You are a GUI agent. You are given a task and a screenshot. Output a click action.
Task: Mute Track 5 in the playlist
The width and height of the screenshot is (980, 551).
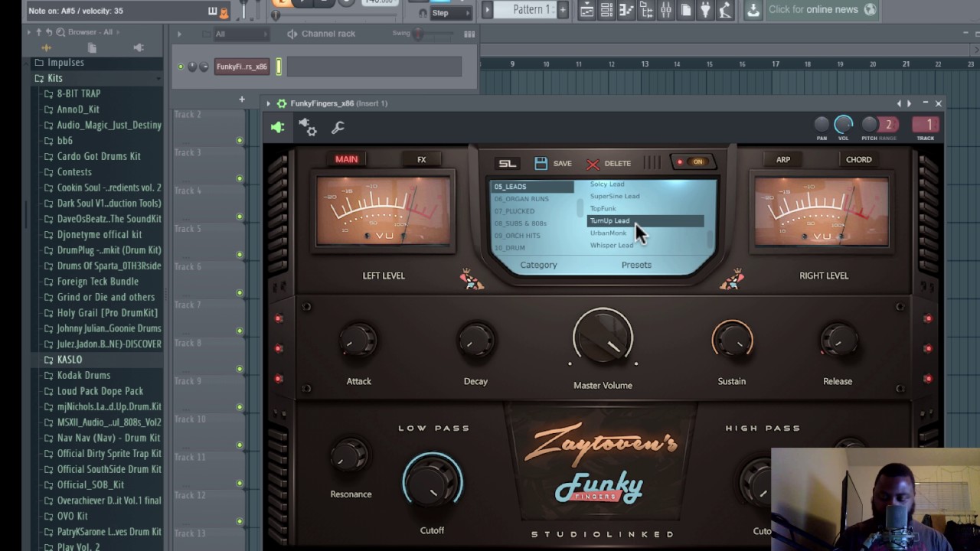[x=240, y=255]
